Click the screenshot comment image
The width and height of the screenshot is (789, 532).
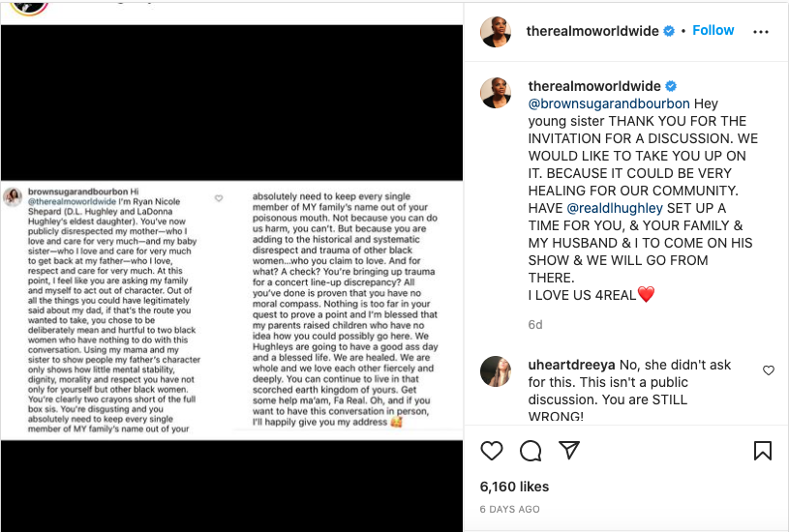[x=231, y=310]
